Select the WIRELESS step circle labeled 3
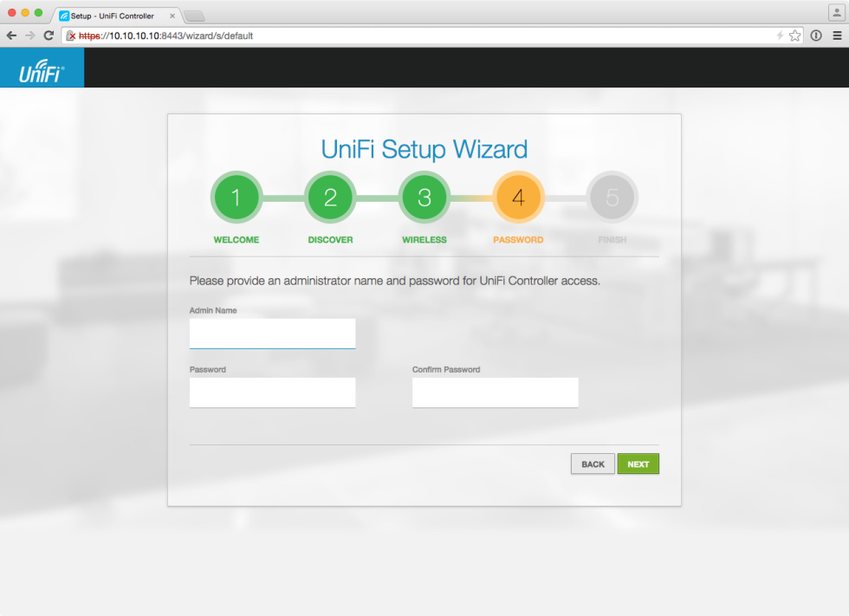Image resolution: width=849 pixels, height=616 pixels. coord(424,197)
